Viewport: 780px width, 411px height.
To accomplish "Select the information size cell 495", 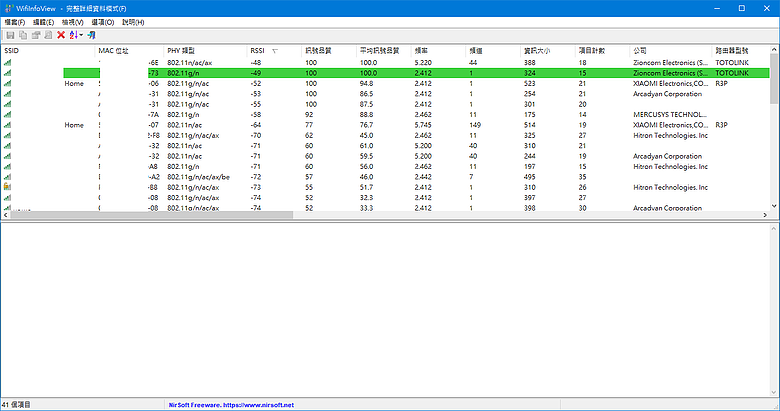I will click(529, 177).
